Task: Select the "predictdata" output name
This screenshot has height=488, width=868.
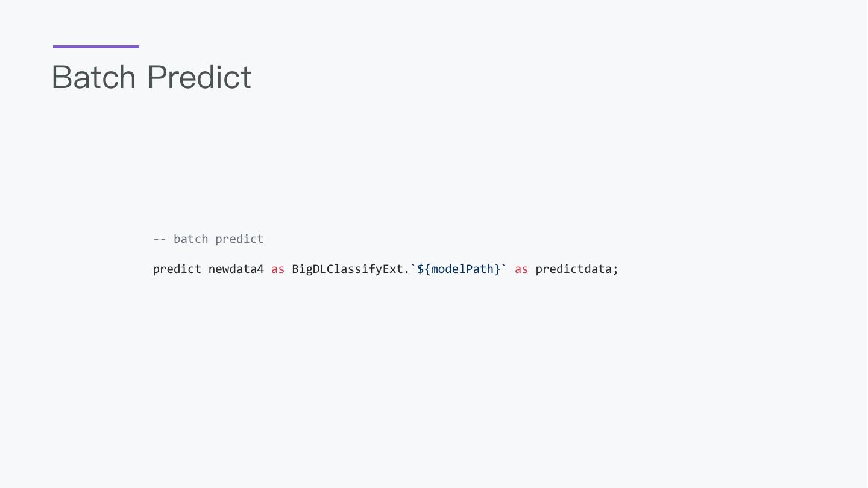Action: (x=573, y=269)
